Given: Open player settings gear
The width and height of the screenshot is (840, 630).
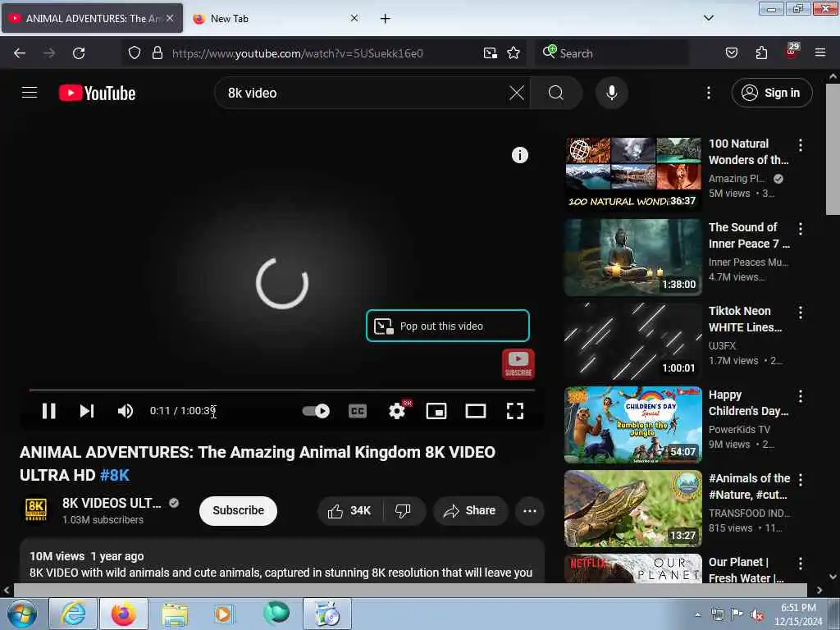Looking at the screenshot, I should (x=397, y=411).
